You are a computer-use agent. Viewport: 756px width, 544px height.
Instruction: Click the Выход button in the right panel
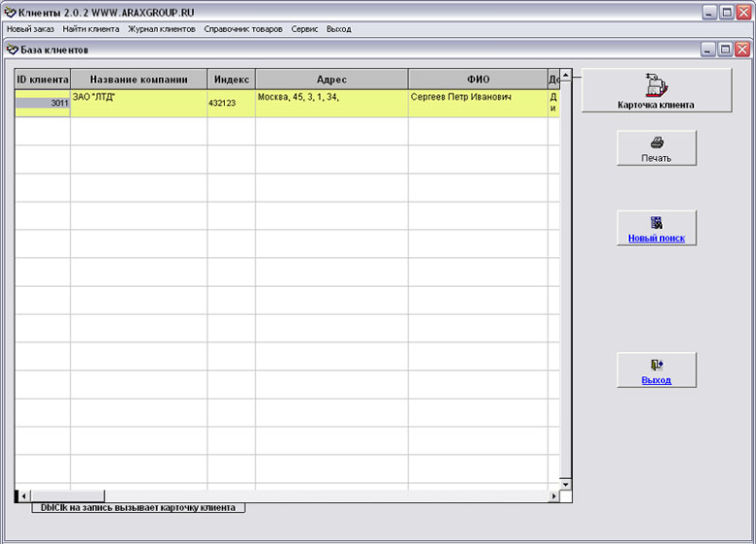coord(657,369)
